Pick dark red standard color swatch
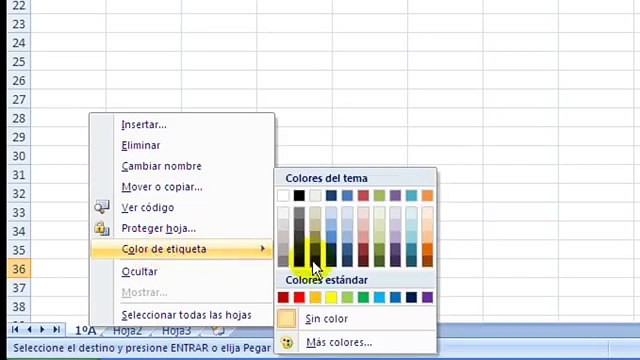 click(x=283, y=297)
